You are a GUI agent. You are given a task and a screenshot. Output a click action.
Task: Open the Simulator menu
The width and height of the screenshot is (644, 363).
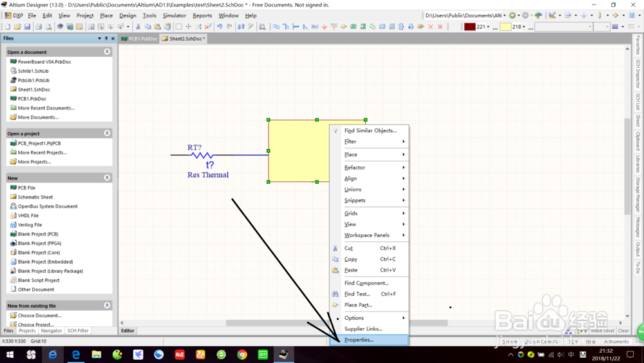[x=174, y=15]
